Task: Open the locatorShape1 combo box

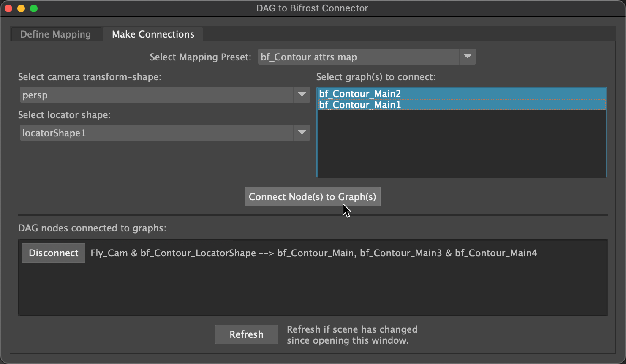Action: [156, 133]
